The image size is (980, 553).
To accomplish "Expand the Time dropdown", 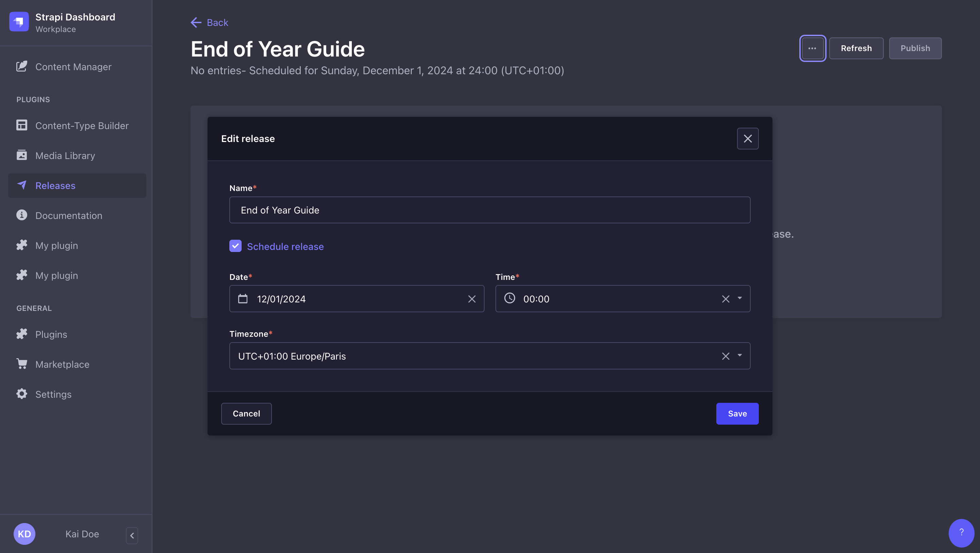I will (x=739, y=299).
